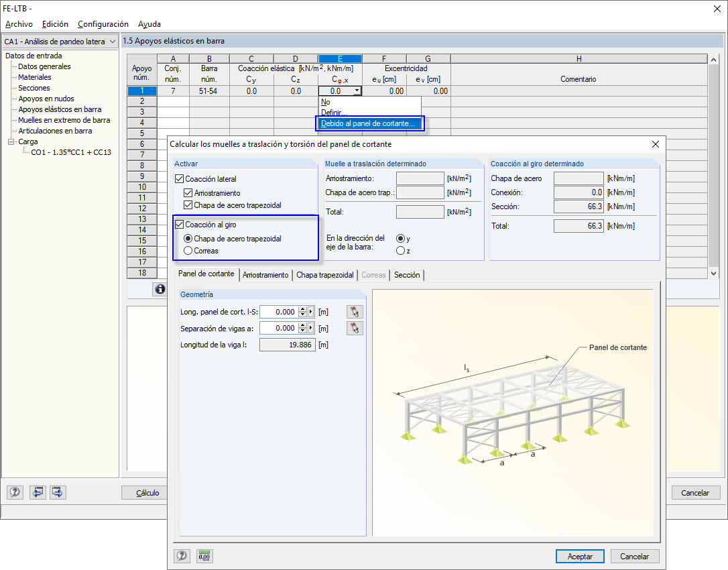Viewport: 728px width, 570px height.
Task: Choose No from the dropdown list
Action: (369, 102)
